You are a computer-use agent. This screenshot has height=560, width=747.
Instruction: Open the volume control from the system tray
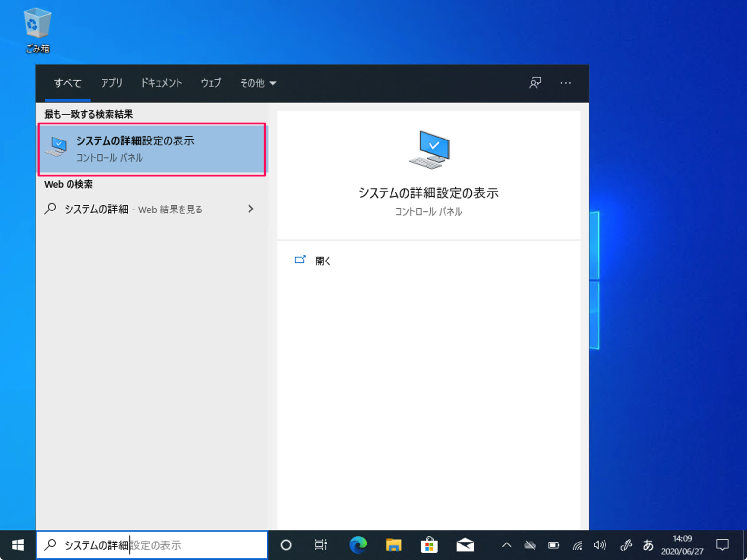600,545
